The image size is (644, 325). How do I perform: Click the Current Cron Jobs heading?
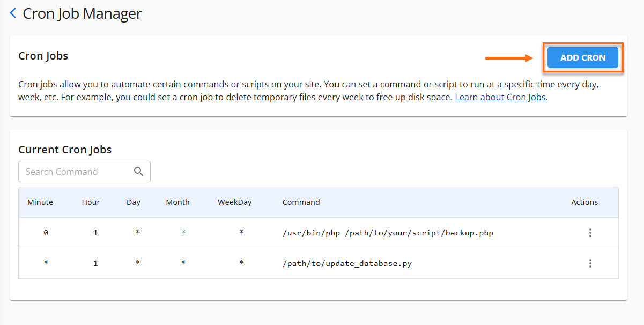pyautogui.click(x=65, y=150)
